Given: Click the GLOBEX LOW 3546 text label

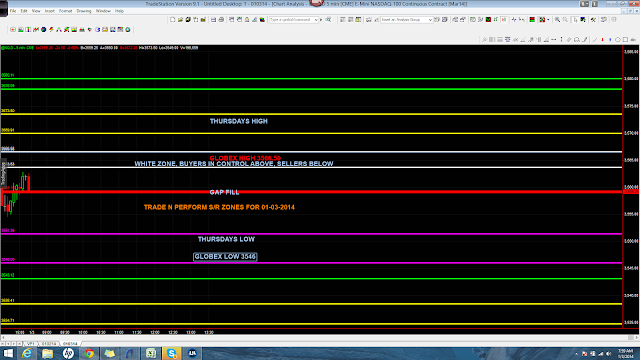Looking at the screenshot, I should 225,257.
